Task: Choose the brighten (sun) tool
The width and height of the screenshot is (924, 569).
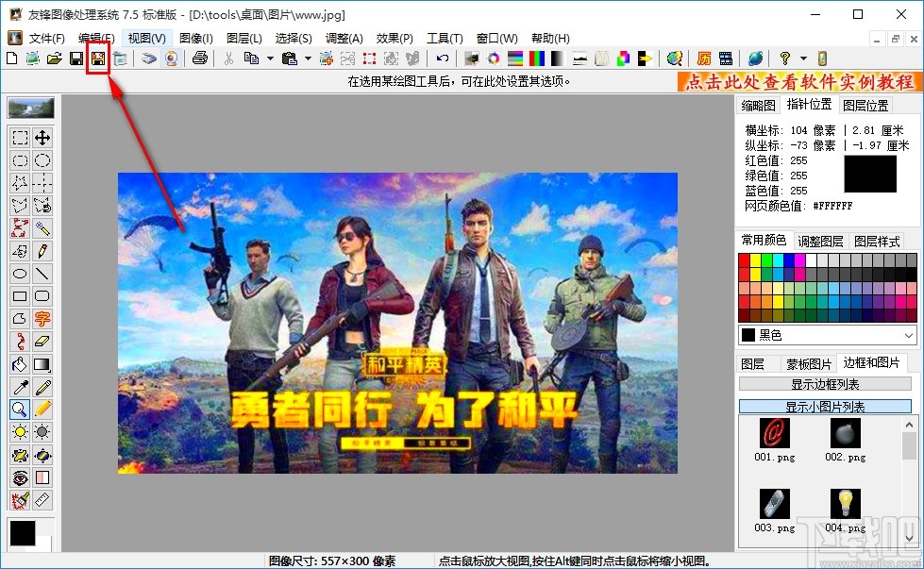Action: 20,432
